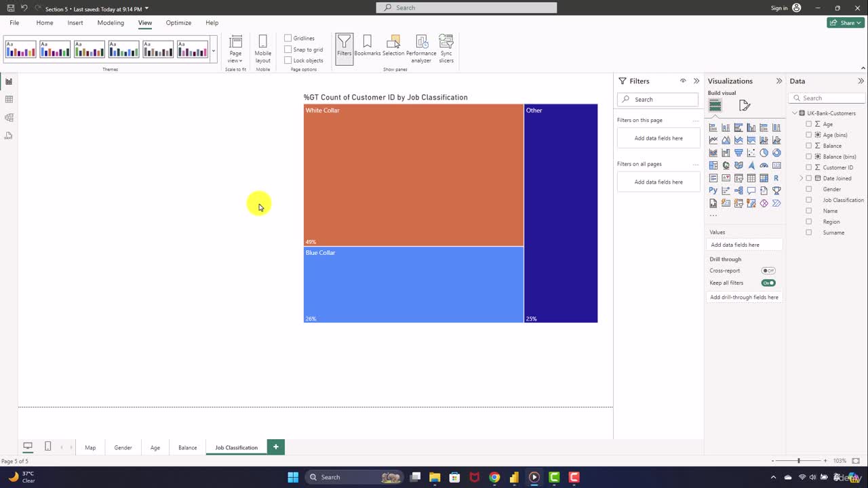868x488 pixels.
Task: Collapse the UK-Bank-Customers table
Action: [794, 113]
